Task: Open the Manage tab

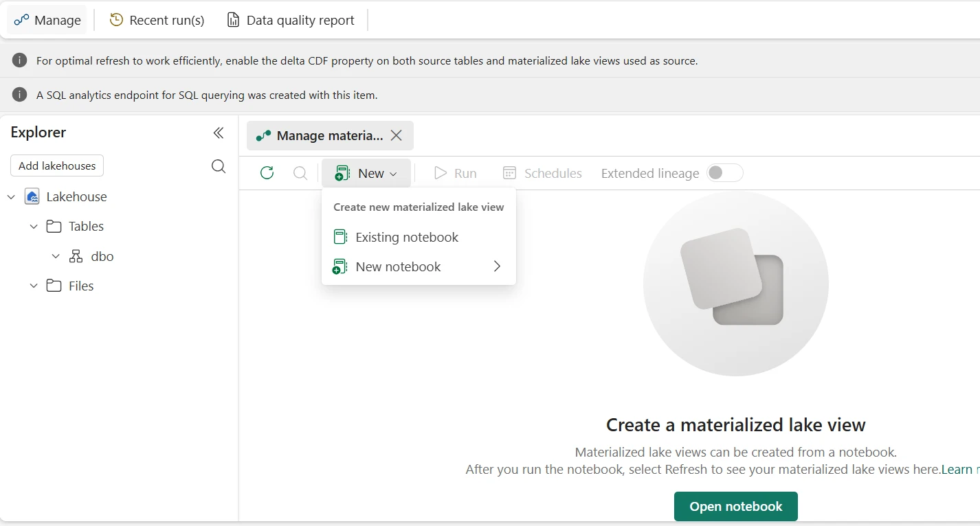Action: pos(47,20)
